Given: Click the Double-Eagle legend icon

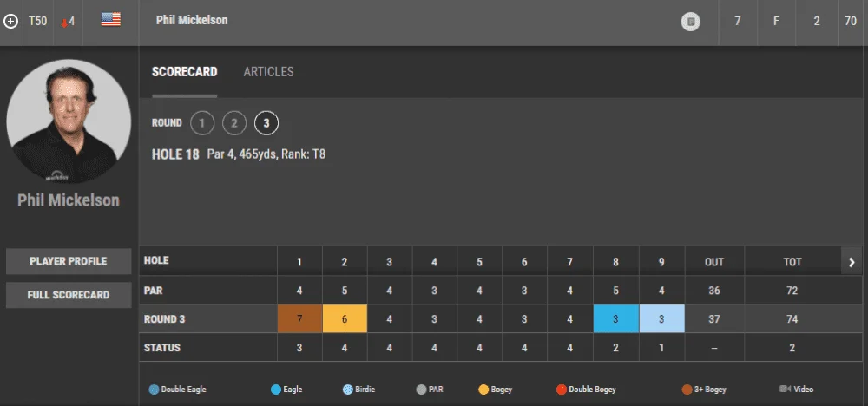Looking at the screenshot, I should [154, 390].
